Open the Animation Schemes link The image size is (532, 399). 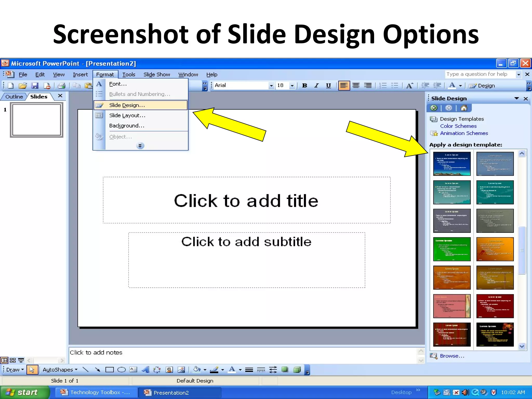tap(464, 133)
